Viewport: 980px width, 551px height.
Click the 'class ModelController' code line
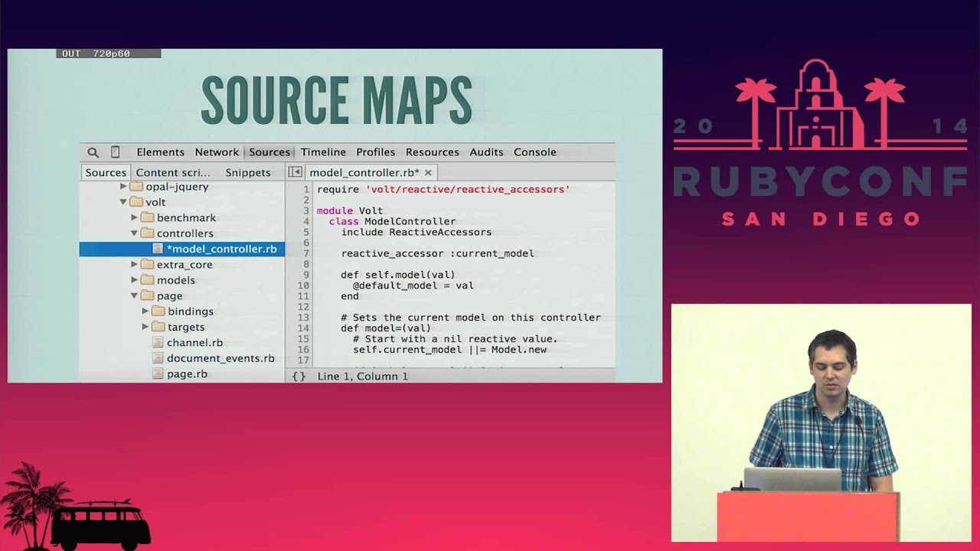tap(392, 221)
